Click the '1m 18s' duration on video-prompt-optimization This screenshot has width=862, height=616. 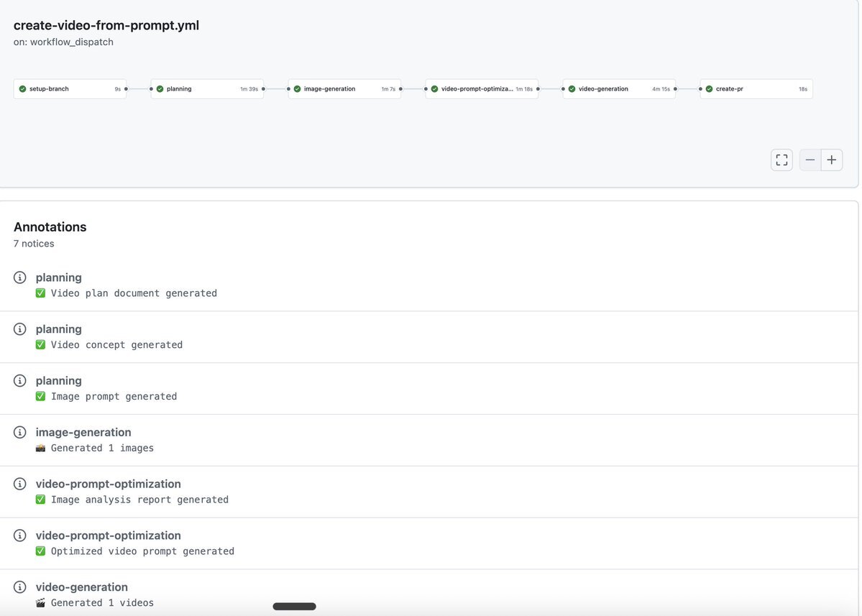pos(524,89)
